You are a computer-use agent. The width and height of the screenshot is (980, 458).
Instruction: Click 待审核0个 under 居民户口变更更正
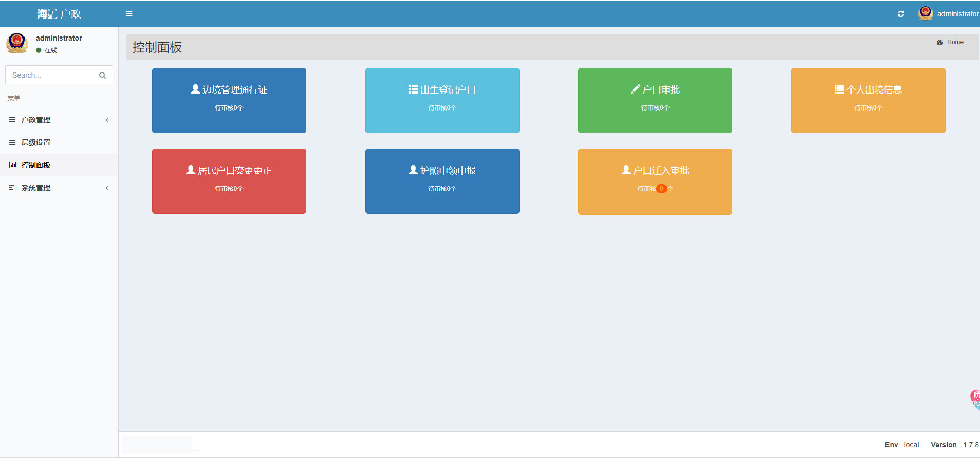pos(229,189)
